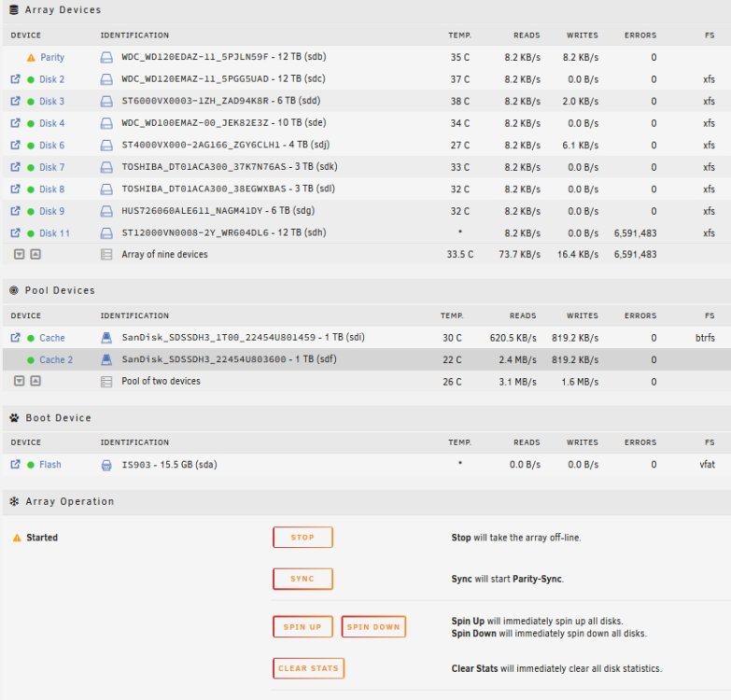Open the Disk 11 share browse icon

coord(15,232)
